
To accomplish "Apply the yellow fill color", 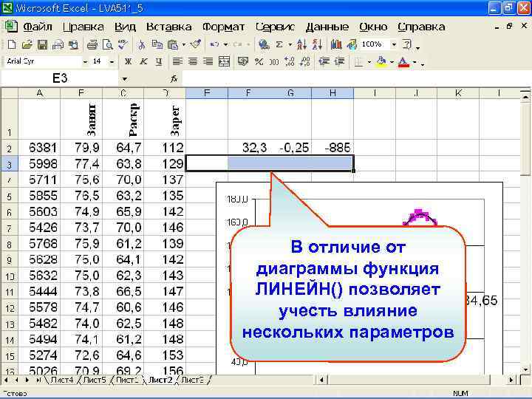I will point(381,62).
